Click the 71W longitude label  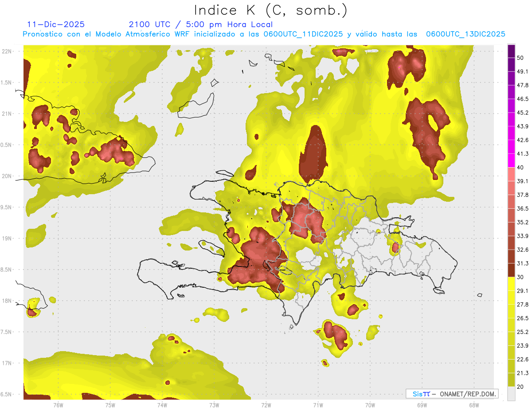318,405
